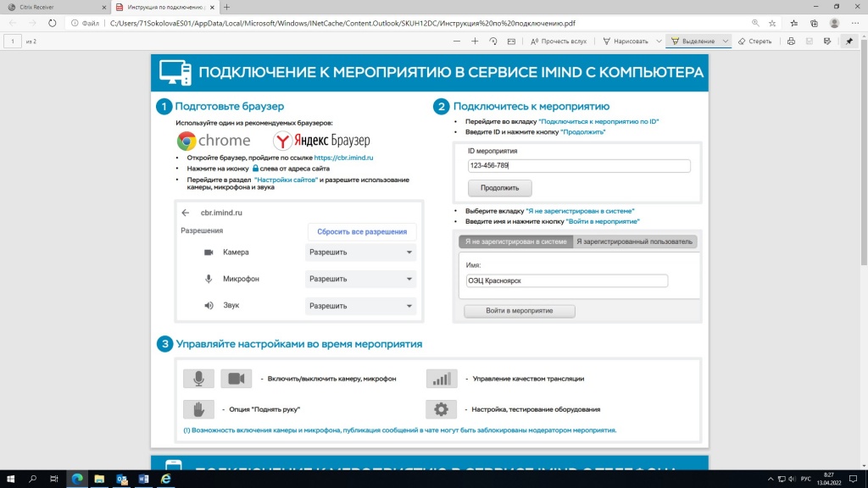Activate the Прочесть вслух read aloud tool

(558, 41)
